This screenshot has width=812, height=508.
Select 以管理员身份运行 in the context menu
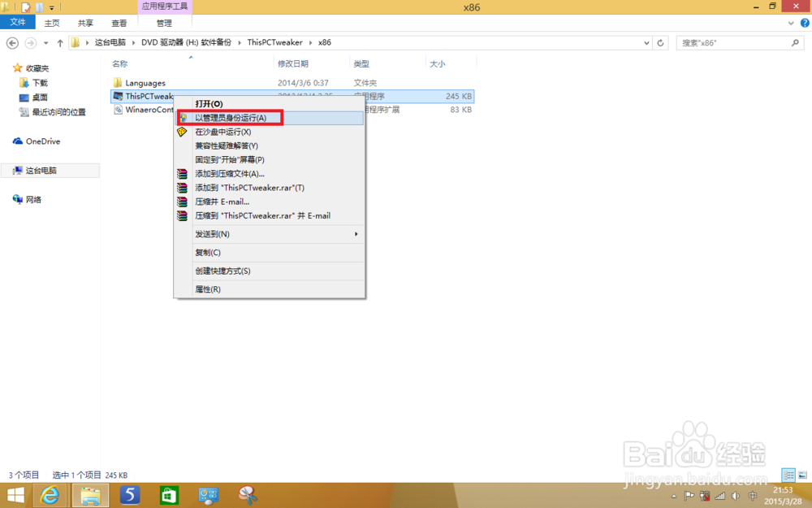pos(230,117)
